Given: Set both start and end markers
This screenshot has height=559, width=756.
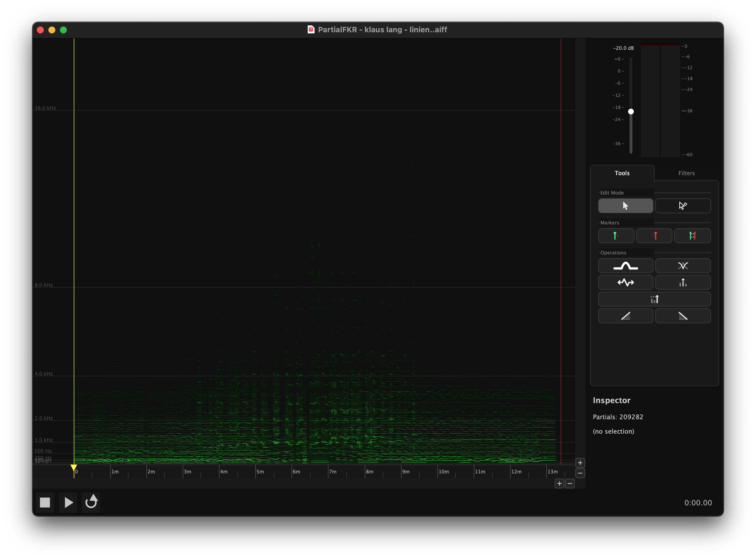Looking at the screenshot, I should pyautogui.click(x=692, y=236).
